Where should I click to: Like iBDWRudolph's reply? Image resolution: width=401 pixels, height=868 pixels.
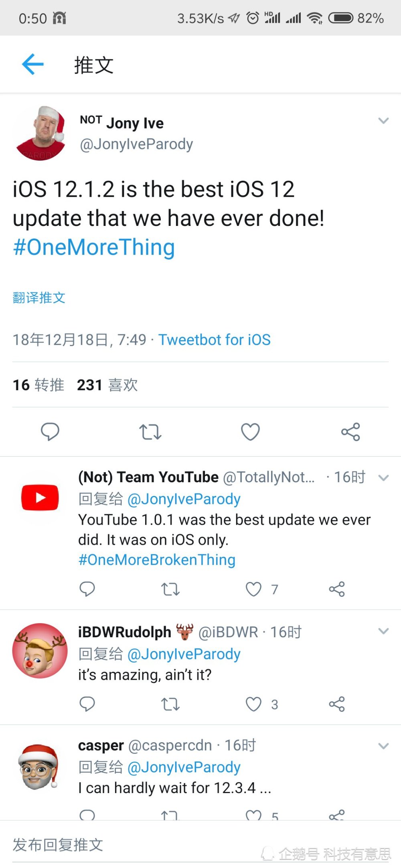(253, 704)
